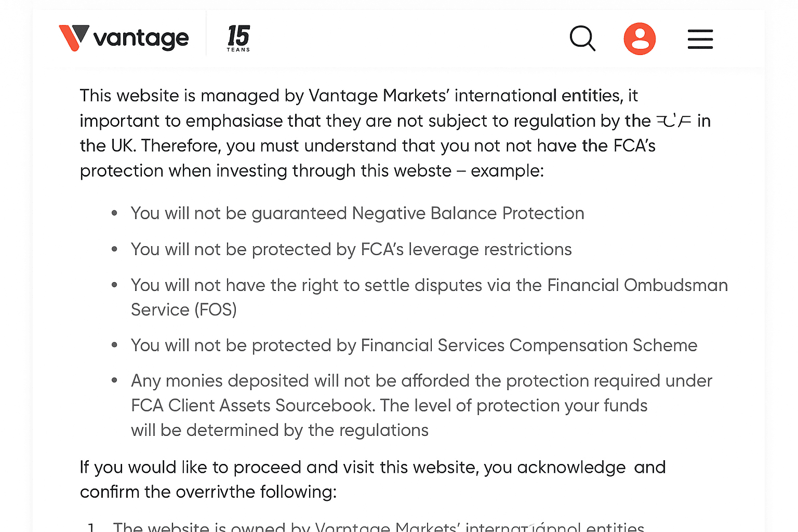Click the 'Service (FOS)' wrapped line

tap(184, 310)
